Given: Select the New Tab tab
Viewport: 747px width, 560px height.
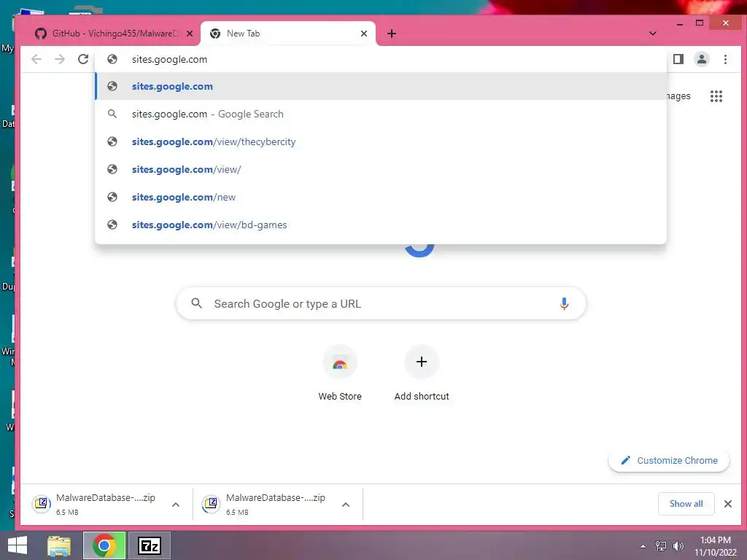Looking at the screenshot, I should click(x=288, y=34).
